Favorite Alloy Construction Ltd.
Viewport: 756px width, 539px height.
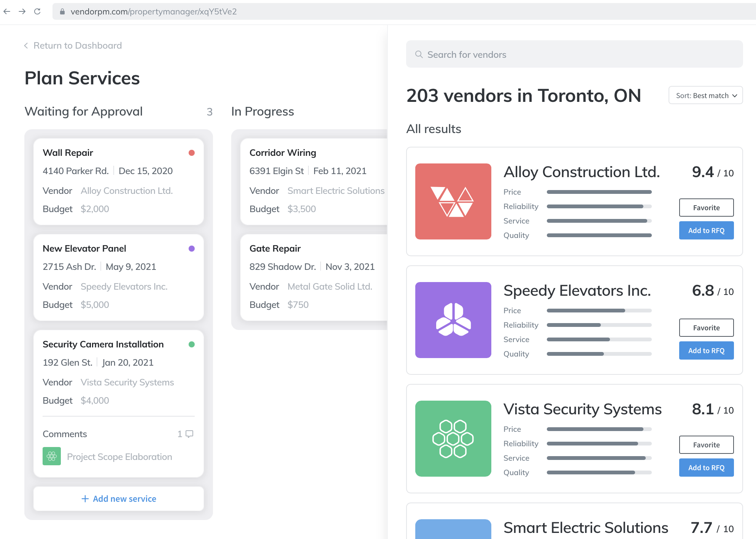(707, 208)
